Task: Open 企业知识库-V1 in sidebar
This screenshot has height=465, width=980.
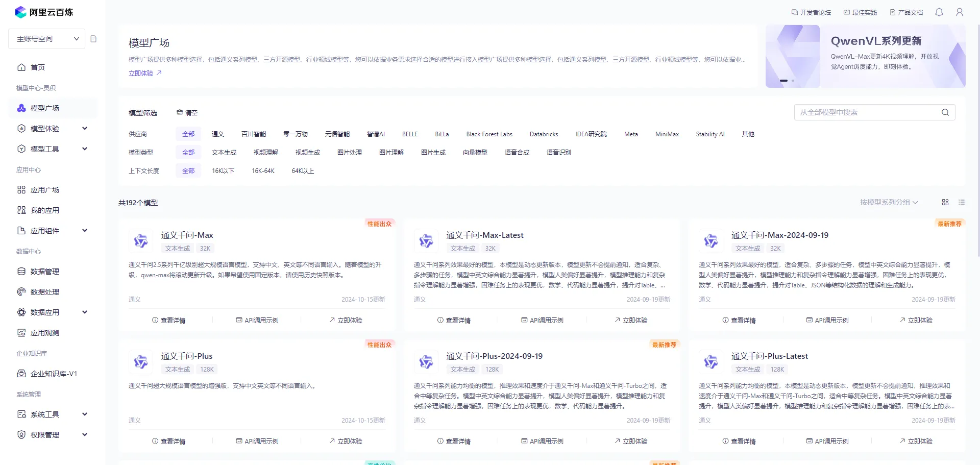Action: click(53, 374)
